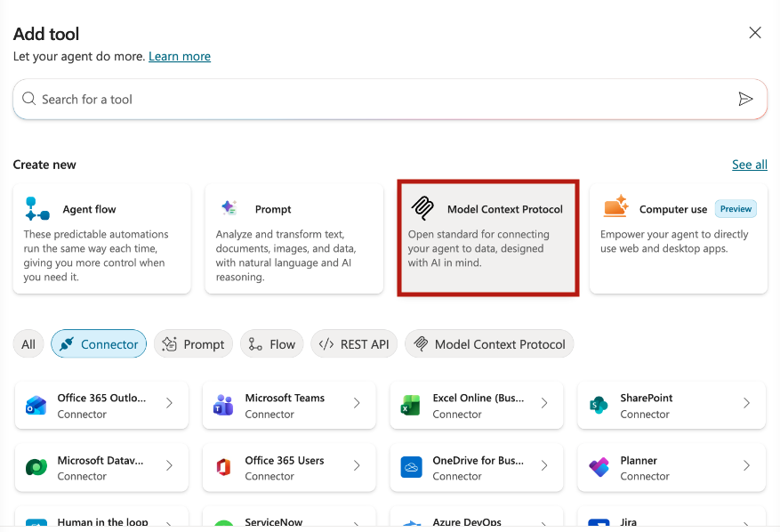Filter tools by REST API

(354, 344)
